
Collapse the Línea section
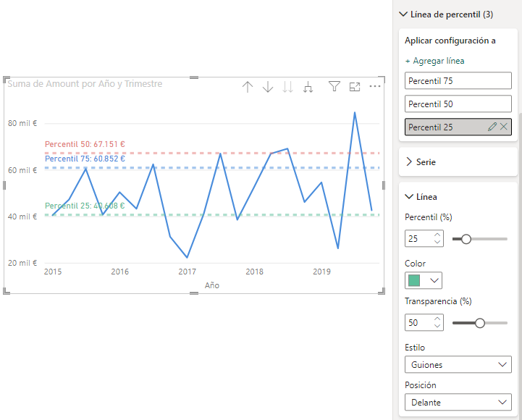(x=408, y=196)
